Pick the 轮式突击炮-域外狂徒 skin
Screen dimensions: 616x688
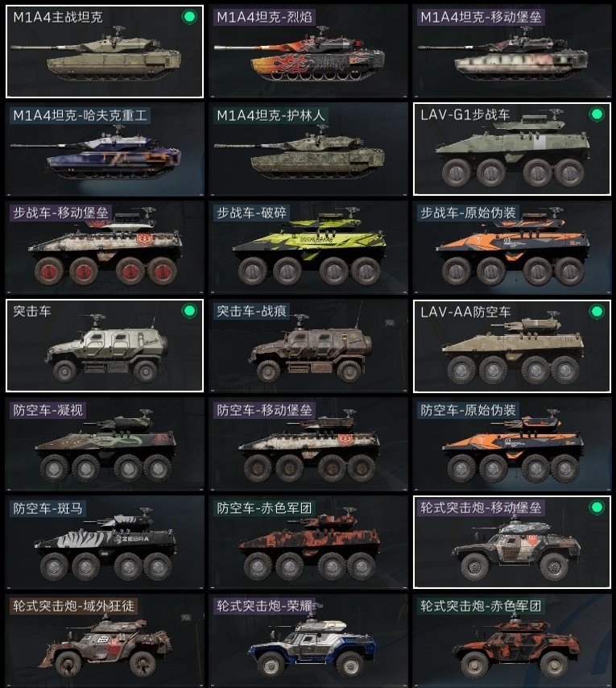(x=105, y=640)
